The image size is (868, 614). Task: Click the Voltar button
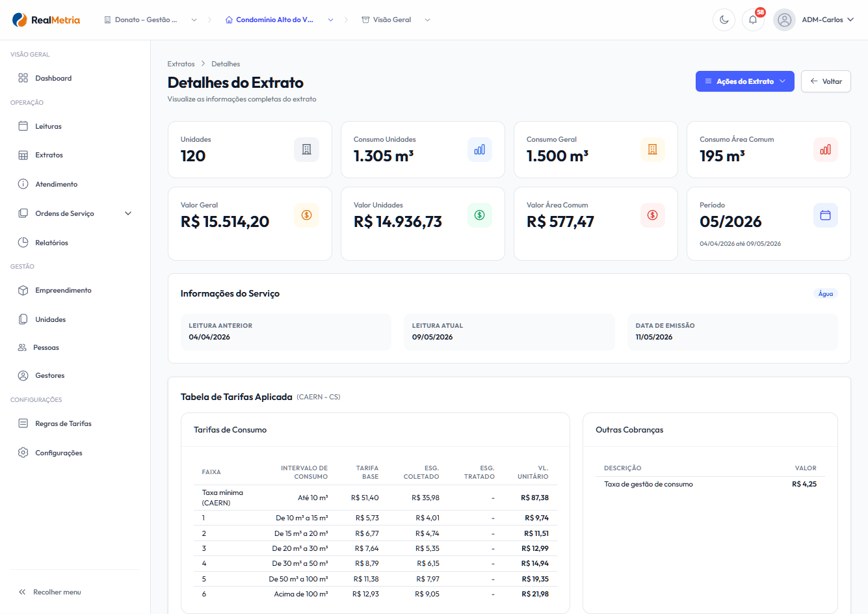tap(826, 81)
